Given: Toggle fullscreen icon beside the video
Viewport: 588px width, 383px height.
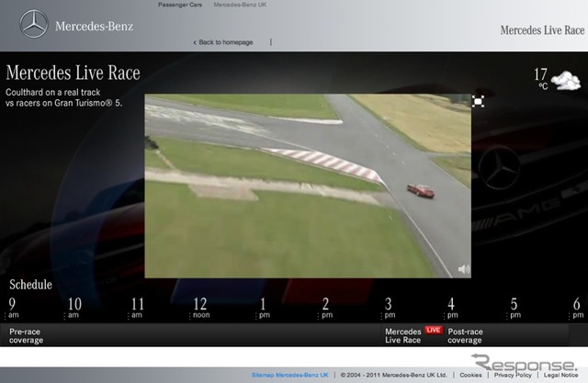Looking at the screenshot, I should [x=478, y=101].
